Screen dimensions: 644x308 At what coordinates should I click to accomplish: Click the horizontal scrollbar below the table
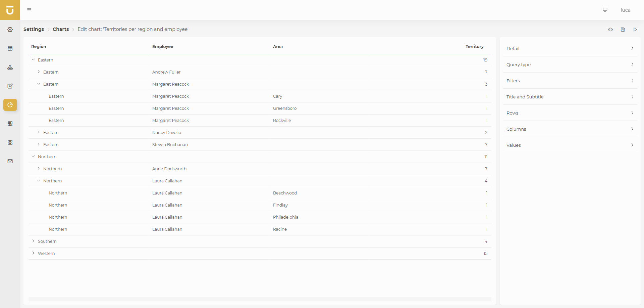coord(260,299)
